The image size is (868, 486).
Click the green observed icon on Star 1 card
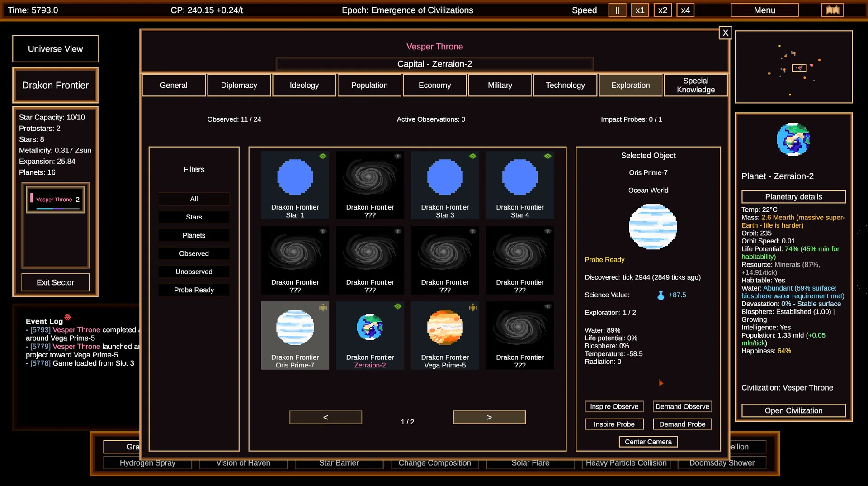pos(323,156)
